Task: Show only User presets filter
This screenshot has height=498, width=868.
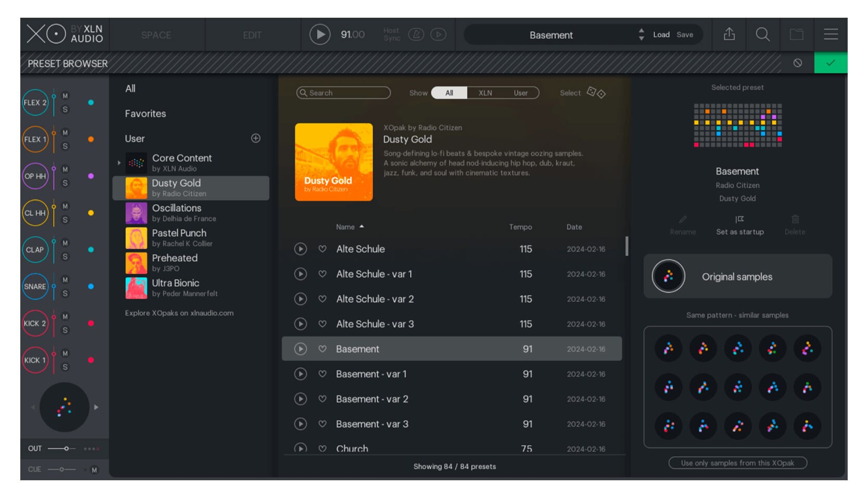Action: [x=520, y=93]
